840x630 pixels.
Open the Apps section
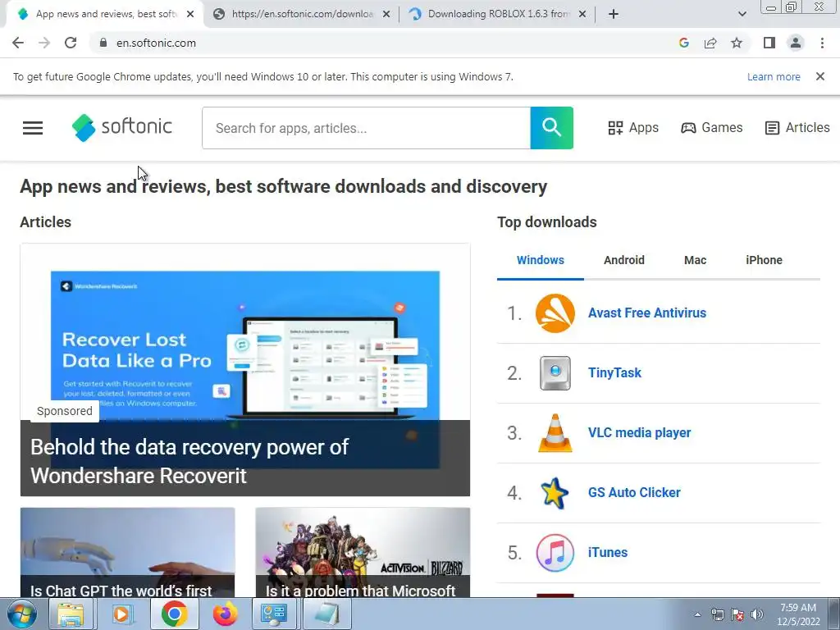(633, 127)
